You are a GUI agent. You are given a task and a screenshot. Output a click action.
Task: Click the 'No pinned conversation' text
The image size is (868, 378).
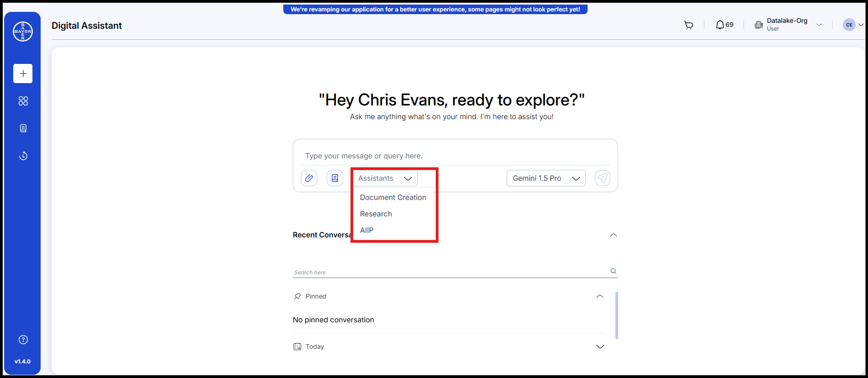[333, 320]
